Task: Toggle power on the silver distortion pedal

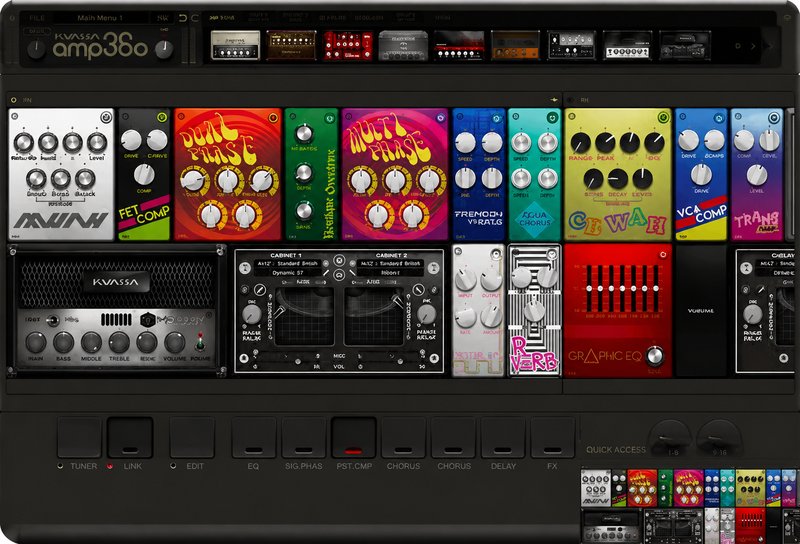Action: click(x=106, y=117)
